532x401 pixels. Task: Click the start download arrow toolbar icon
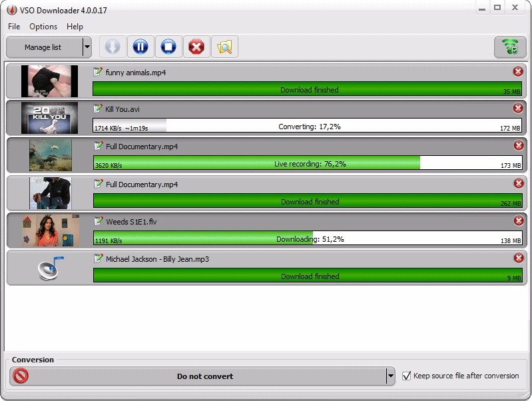pos(113,47)
